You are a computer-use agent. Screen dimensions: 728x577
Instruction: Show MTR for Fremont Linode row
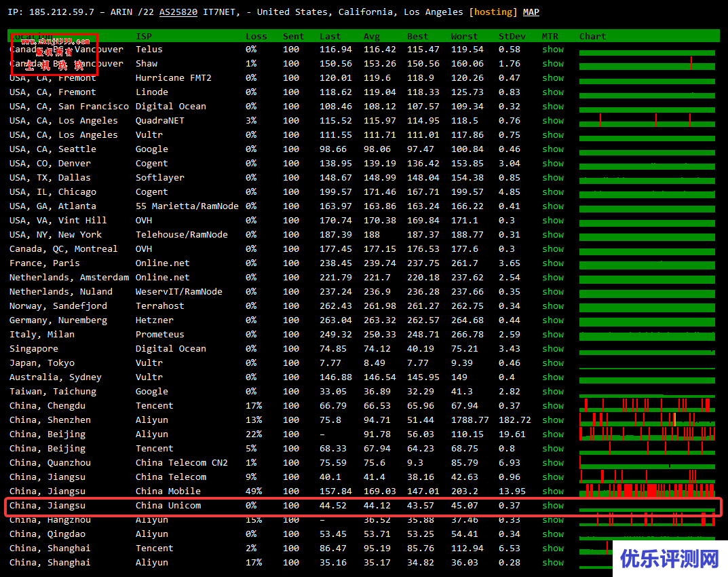point(553,92)
